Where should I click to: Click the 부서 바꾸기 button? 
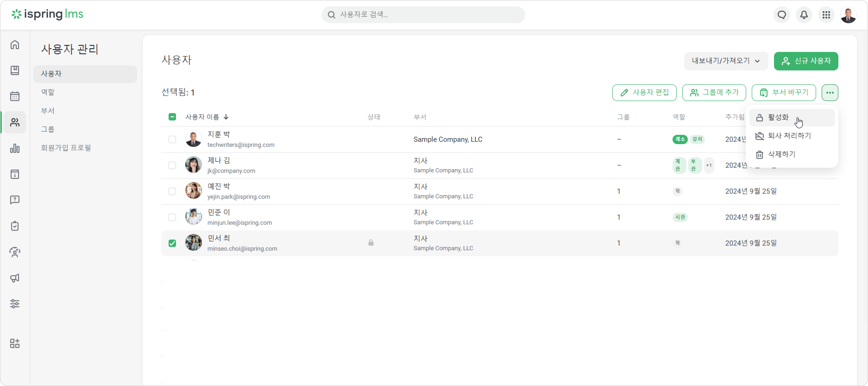pos(784,93)
